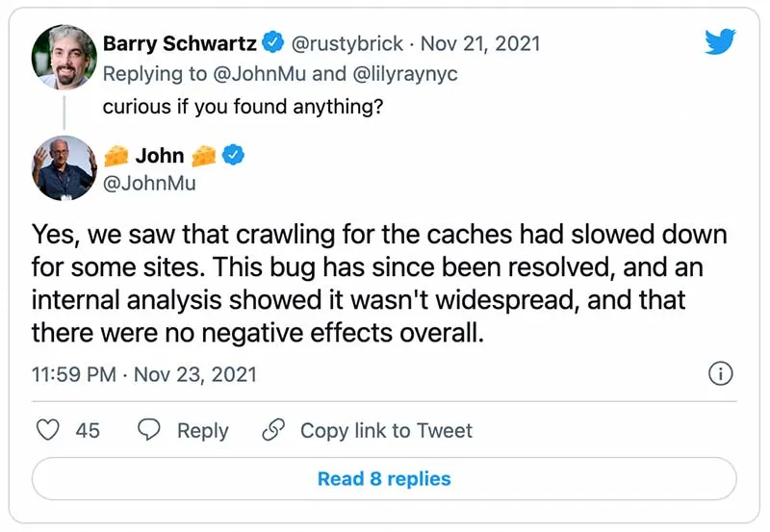
Task: Click the @JohnMu handle under John
Action: click(x=149, y=182)
